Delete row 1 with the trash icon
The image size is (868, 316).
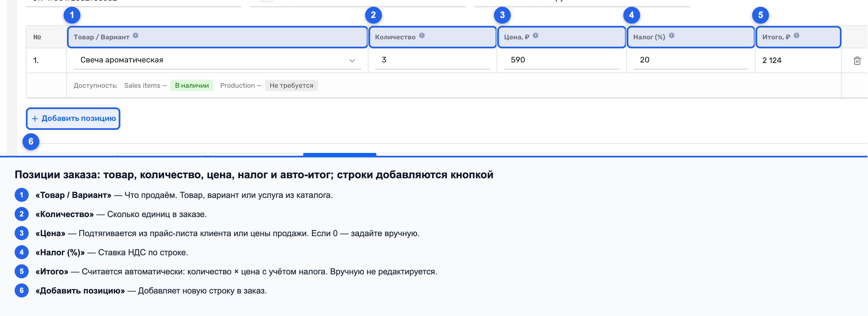(857, 61)
